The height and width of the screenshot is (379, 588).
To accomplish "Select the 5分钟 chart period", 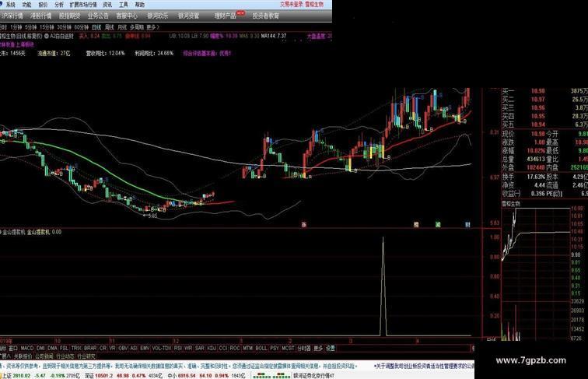I will click(x=31, y=27).
